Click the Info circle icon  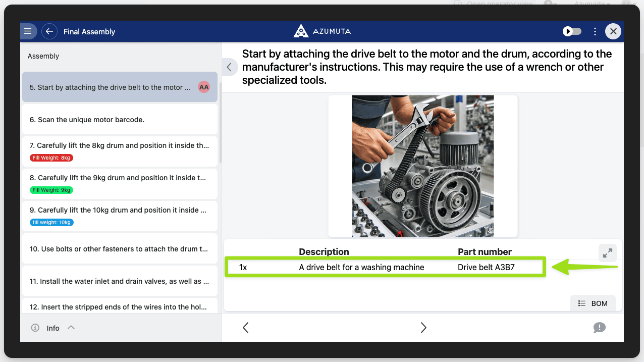(35, 328)
